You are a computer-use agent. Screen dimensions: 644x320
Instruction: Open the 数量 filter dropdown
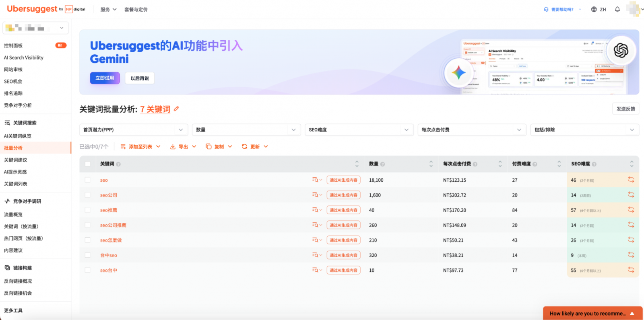coord(246,130)
